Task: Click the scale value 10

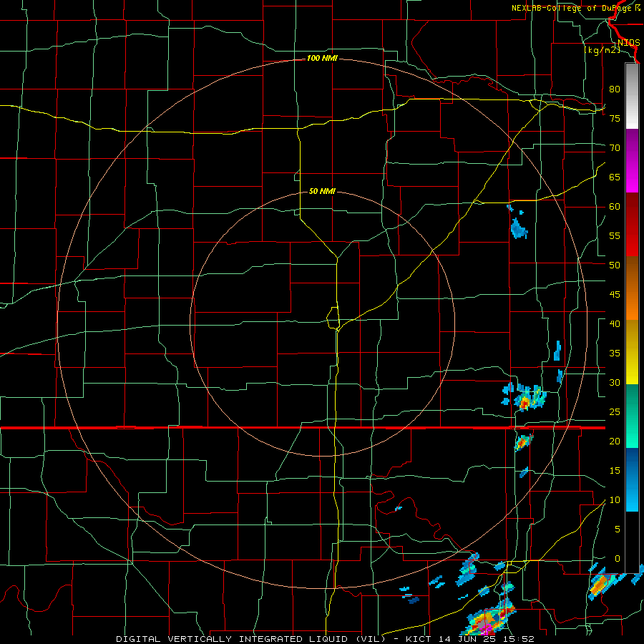Action: (615, 500)
